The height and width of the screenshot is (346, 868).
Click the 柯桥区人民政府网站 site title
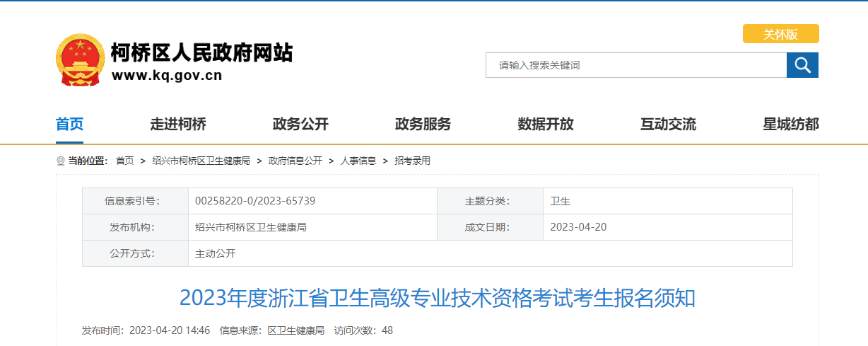click(201, 53)
